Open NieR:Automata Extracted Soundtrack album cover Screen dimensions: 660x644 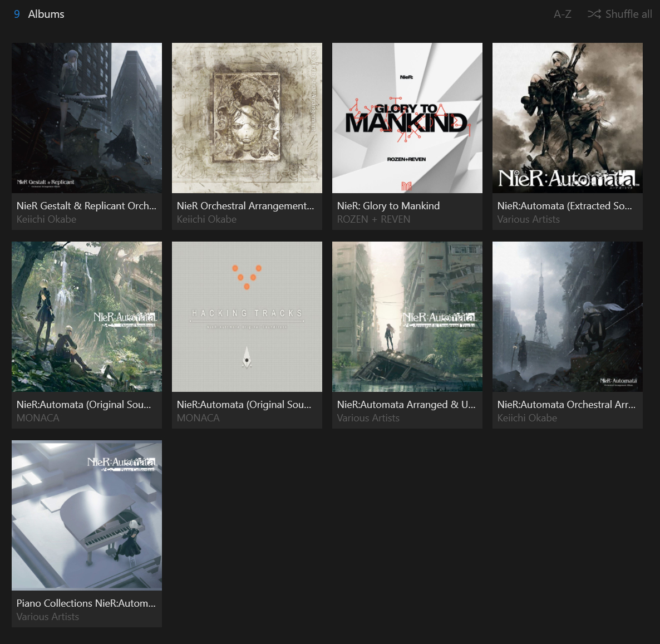coord(568,118)
